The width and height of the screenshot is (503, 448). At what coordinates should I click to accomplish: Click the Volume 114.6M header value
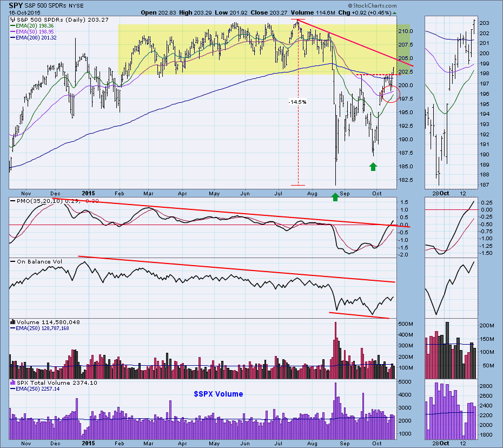tap(313, 13)
